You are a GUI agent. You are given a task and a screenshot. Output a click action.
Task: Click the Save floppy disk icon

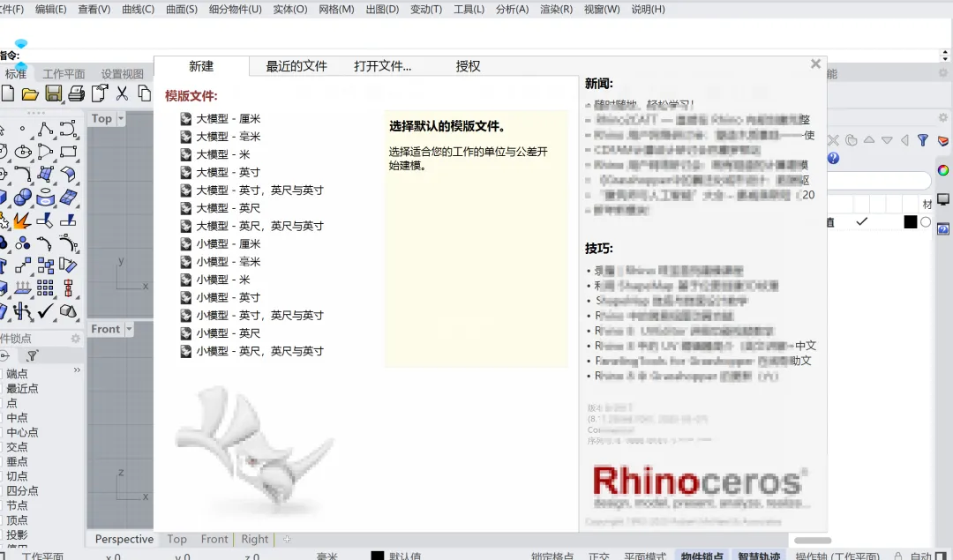pos(54,93)
